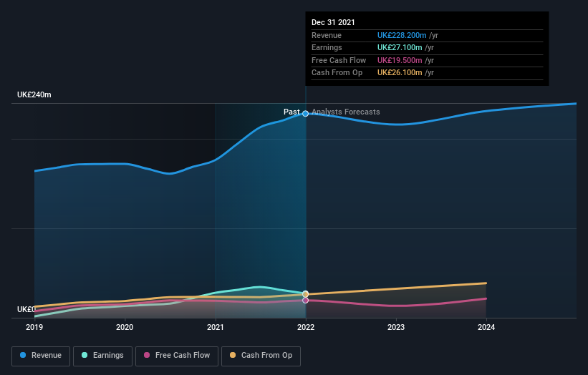The image size is (588, 375).
Task: Click the 2020 x-axis label
Action: pos(125,328)
